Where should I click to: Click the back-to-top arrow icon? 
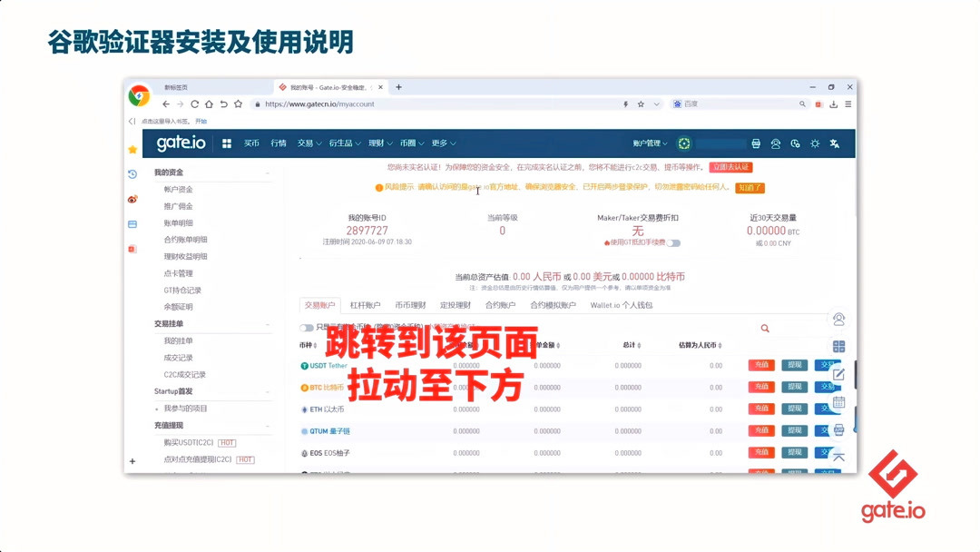(x=838, y=457)
